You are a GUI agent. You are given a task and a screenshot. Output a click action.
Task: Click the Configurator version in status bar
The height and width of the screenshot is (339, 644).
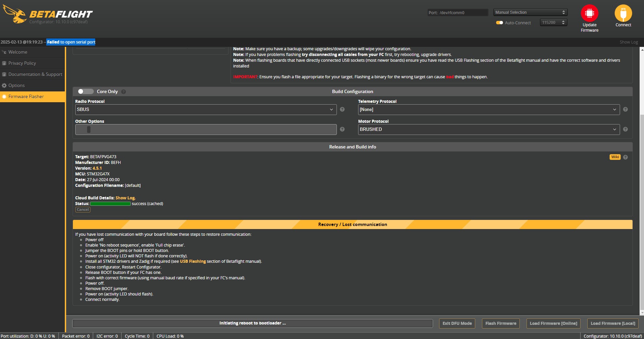(x=613, y=336)
